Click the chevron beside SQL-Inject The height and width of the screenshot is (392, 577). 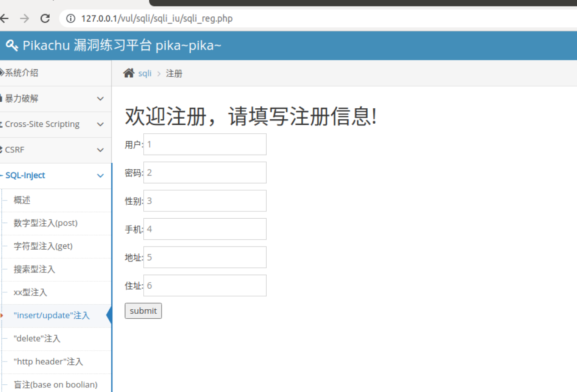[101, 176]
